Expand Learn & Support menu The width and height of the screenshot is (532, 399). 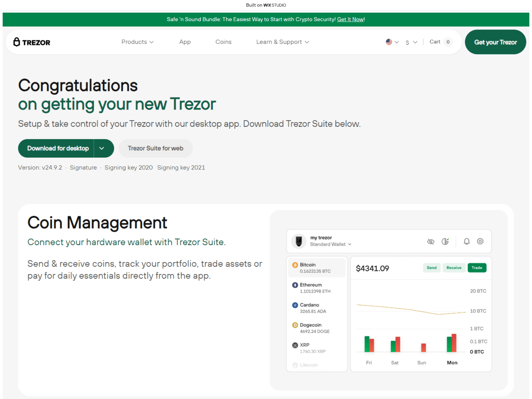(x=283, y=42)
